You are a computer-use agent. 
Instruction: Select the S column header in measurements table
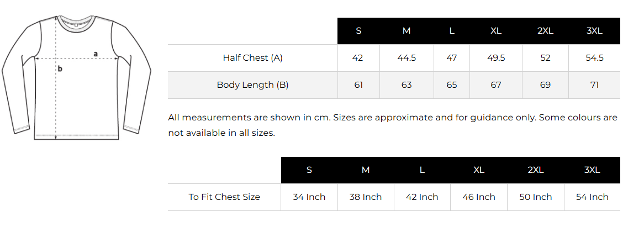click(x=358, y=31)
